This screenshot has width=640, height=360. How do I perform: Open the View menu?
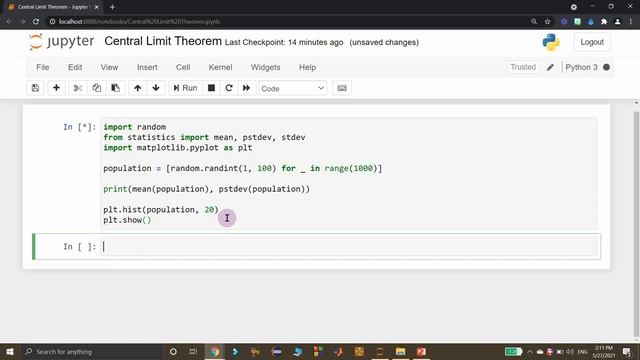point(109,67)
